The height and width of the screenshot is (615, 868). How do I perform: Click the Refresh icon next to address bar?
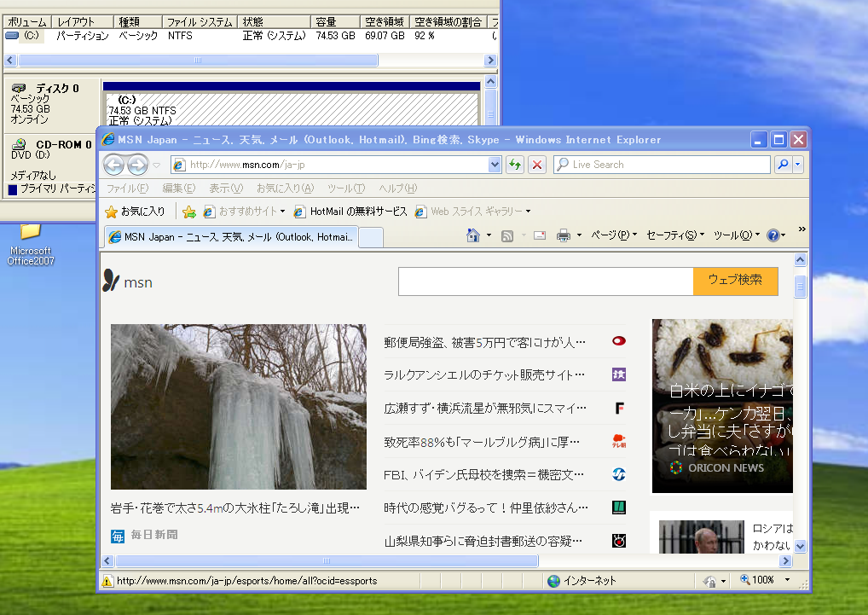click(515, 164)
